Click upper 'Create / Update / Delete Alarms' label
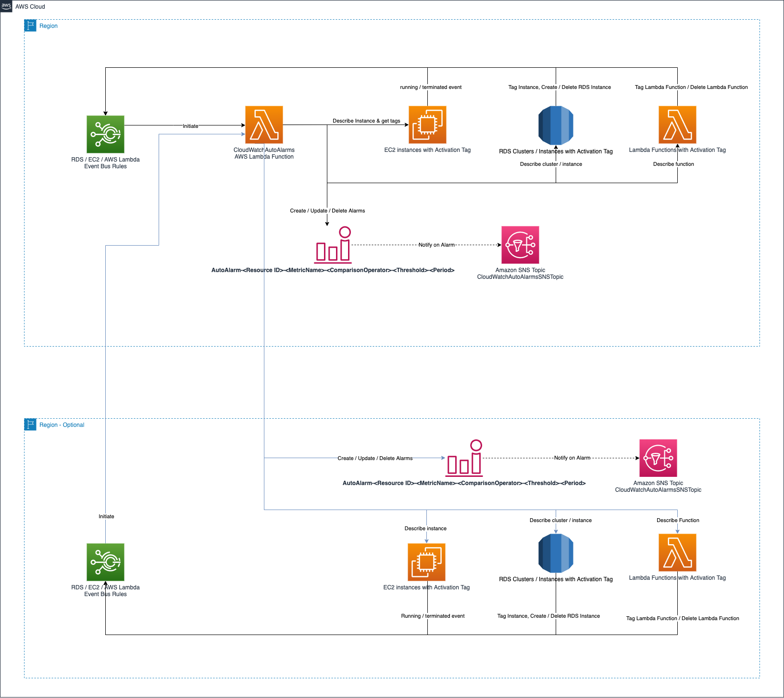The image size is (784, 698). 327,211
